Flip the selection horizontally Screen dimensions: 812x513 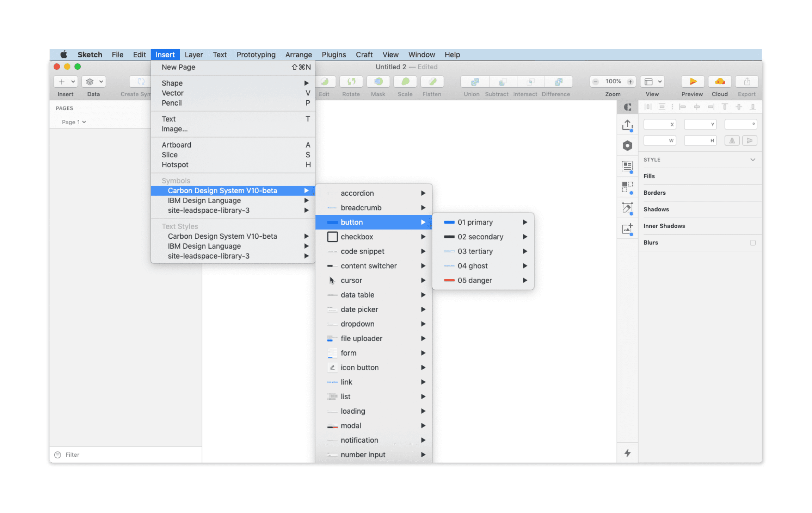click(x=732, y=140)
